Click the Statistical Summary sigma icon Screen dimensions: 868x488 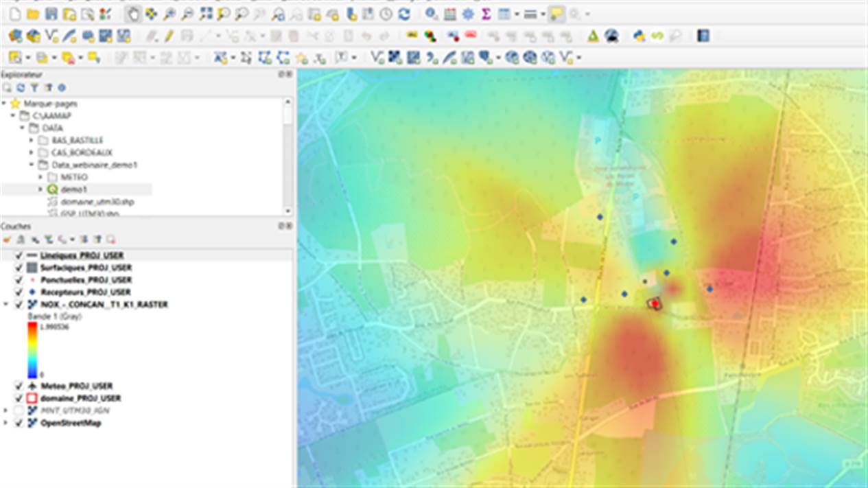tap(486, 14)
